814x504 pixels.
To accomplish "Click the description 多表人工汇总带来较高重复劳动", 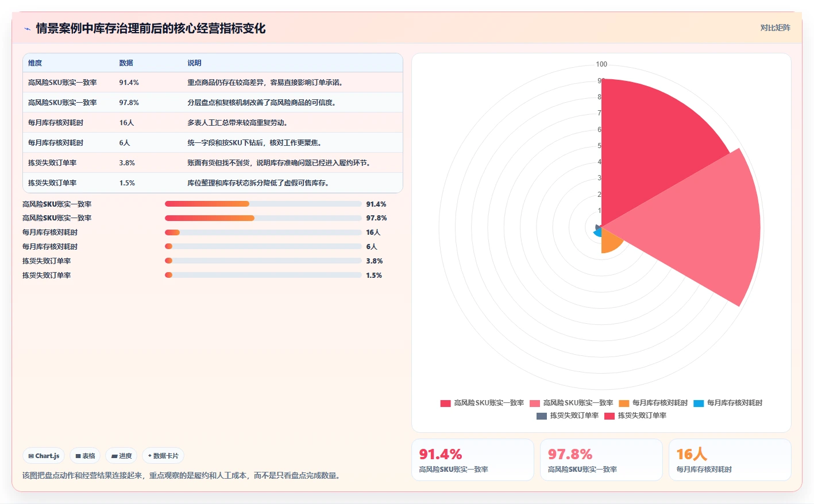I will (x=237, y=123).
